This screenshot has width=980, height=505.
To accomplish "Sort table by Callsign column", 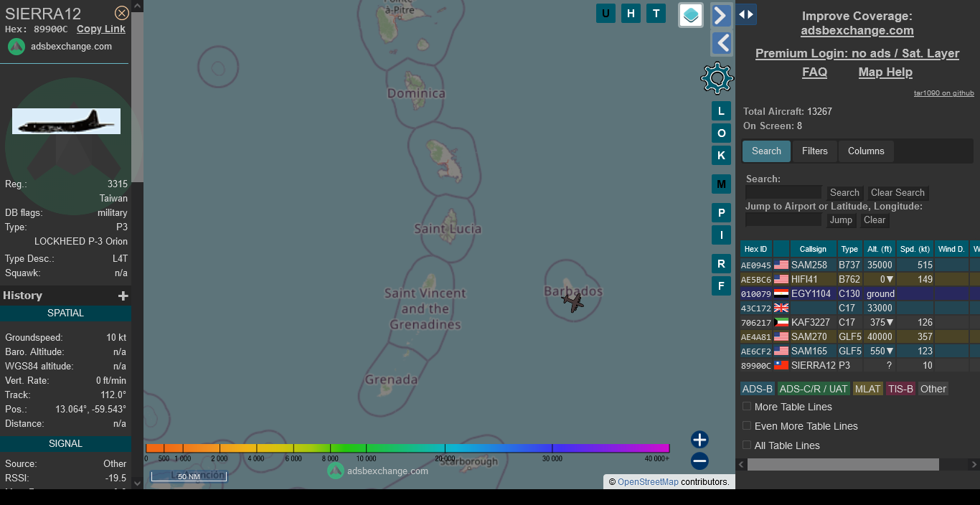I will point(813,249).
